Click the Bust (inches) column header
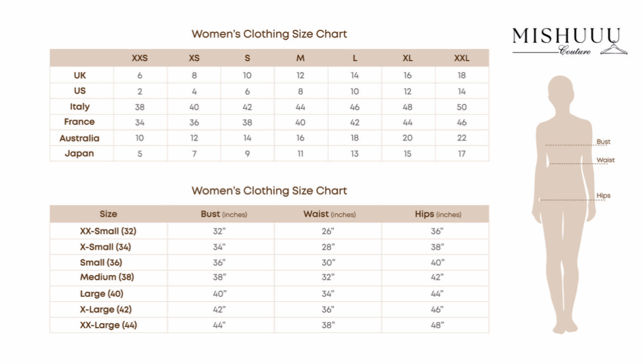 point(224,214)
